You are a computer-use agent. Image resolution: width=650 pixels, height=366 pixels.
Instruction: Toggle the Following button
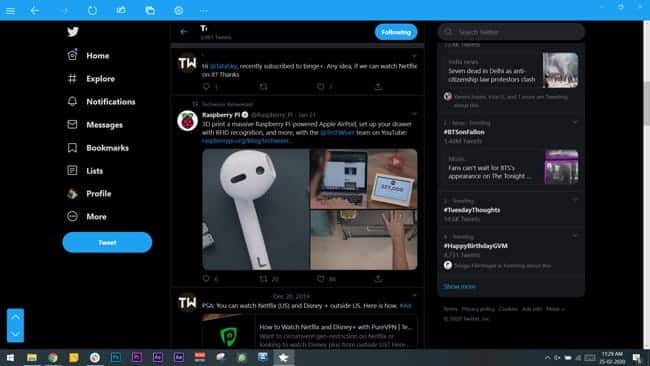pyautogui.click(x=396, y=32)
